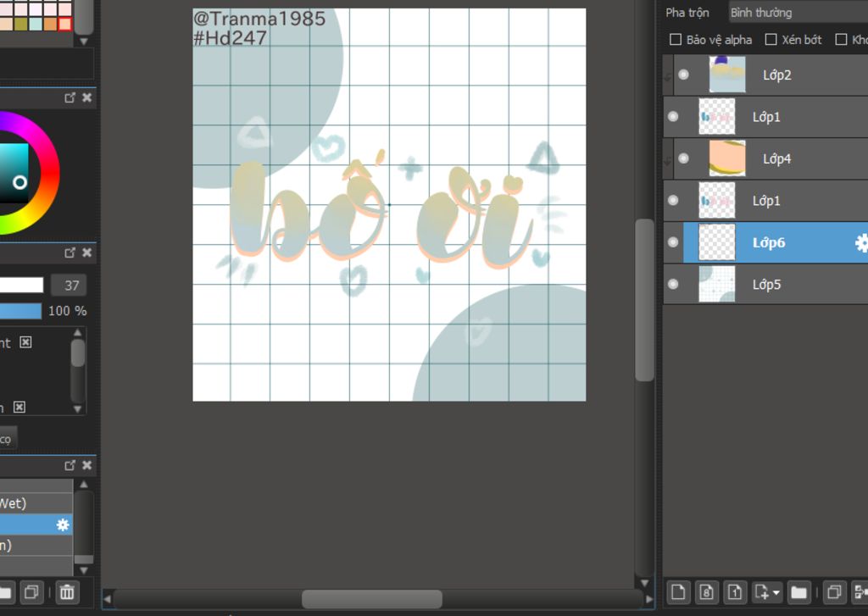Click the blue brush opacity slider
Image resolution: width=868 pixels, height=616 pixels.
20,310
